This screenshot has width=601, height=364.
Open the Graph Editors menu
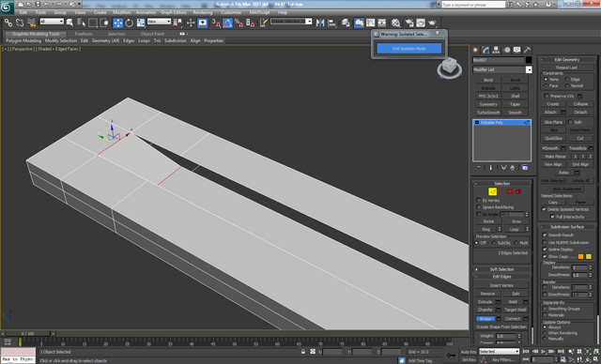pos(173,12)
